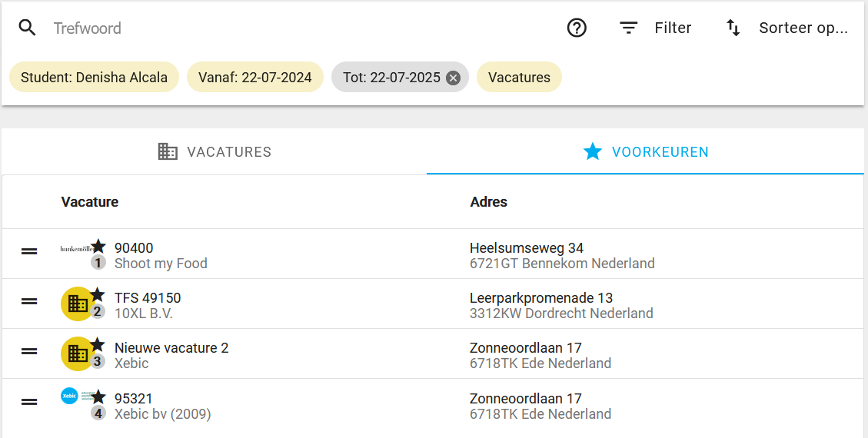Click the Student: Denisha Alcala chip
The width and height of the screenshot is (868, 438).
coord(94,78)
